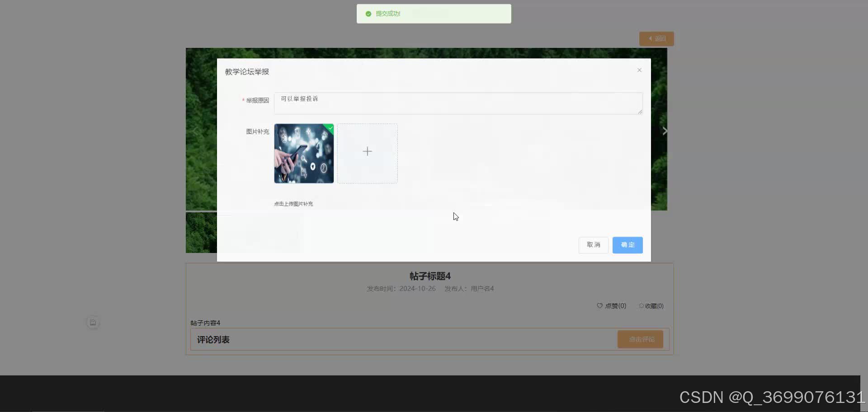The image size is (868, 412).
Task: Click the 返回 back button
Action: (x=656, y=39)
